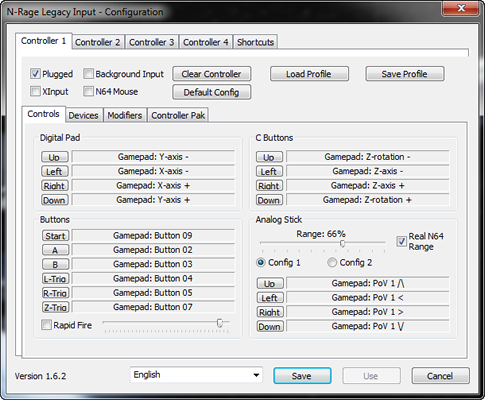Click the Rapid Fire speed slider handle

tap(220, 323)
